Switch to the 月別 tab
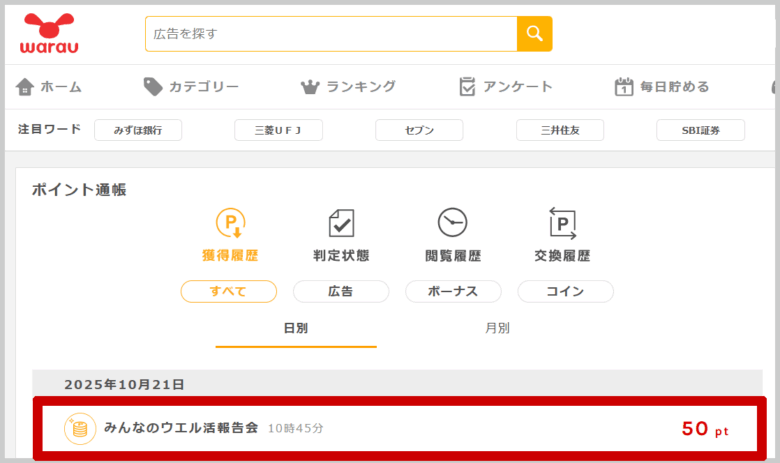 (x=497, y=328)
